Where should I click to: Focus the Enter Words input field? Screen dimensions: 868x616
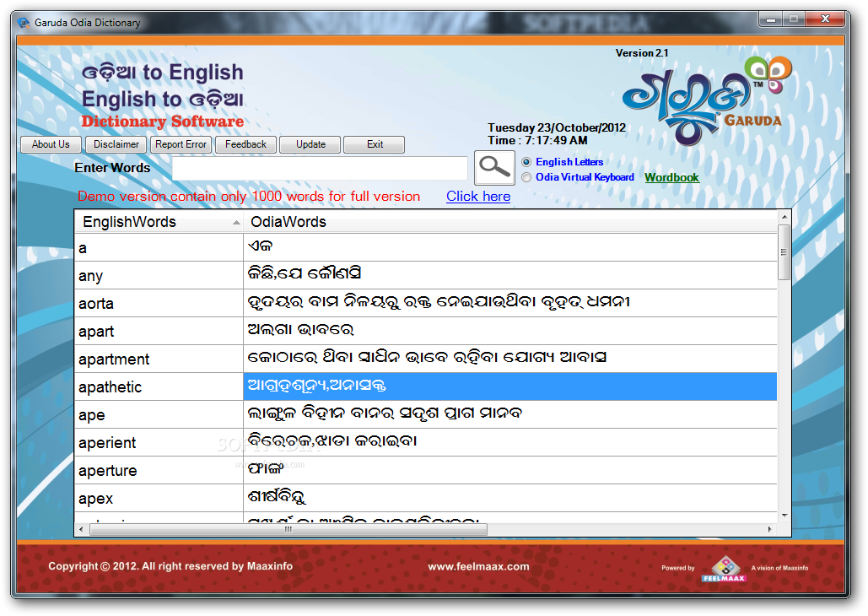click(320, 168)
